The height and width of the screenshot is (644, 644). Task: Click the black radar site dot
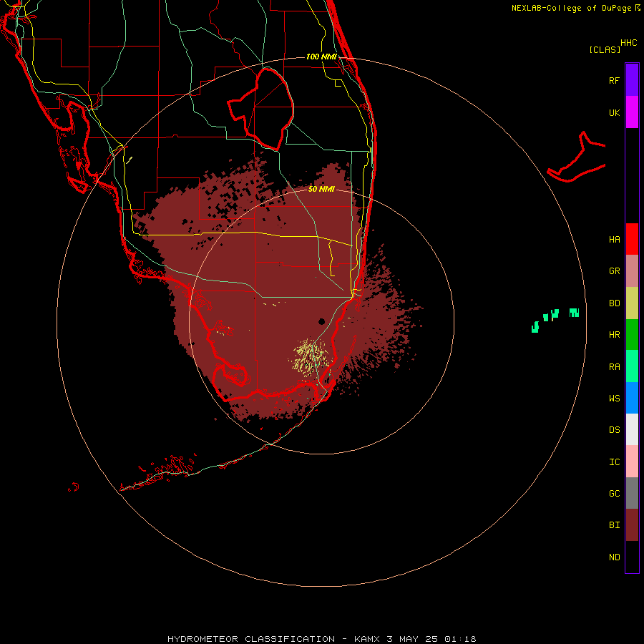click(x=321, y=321)
